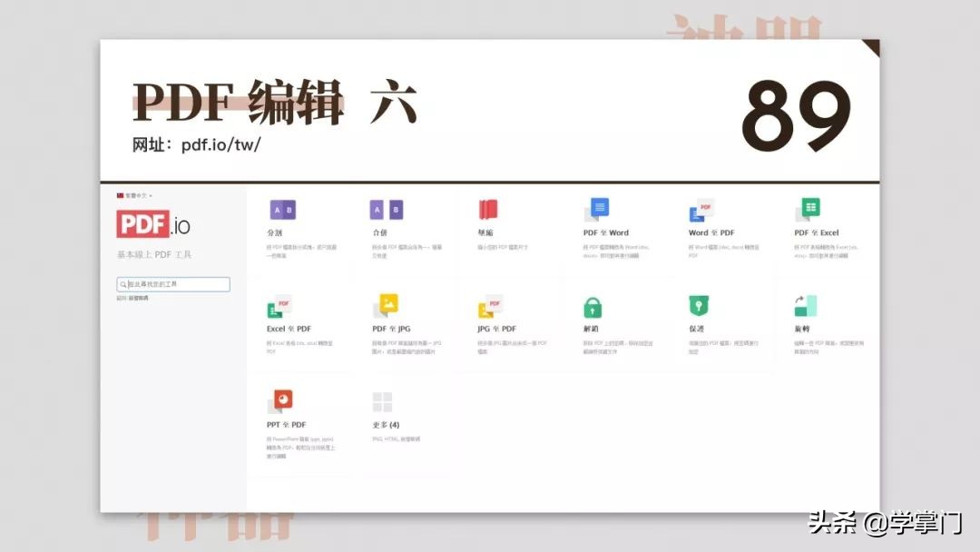Click inside the tool search box
The image size is (980, 552).
point(174,284)
